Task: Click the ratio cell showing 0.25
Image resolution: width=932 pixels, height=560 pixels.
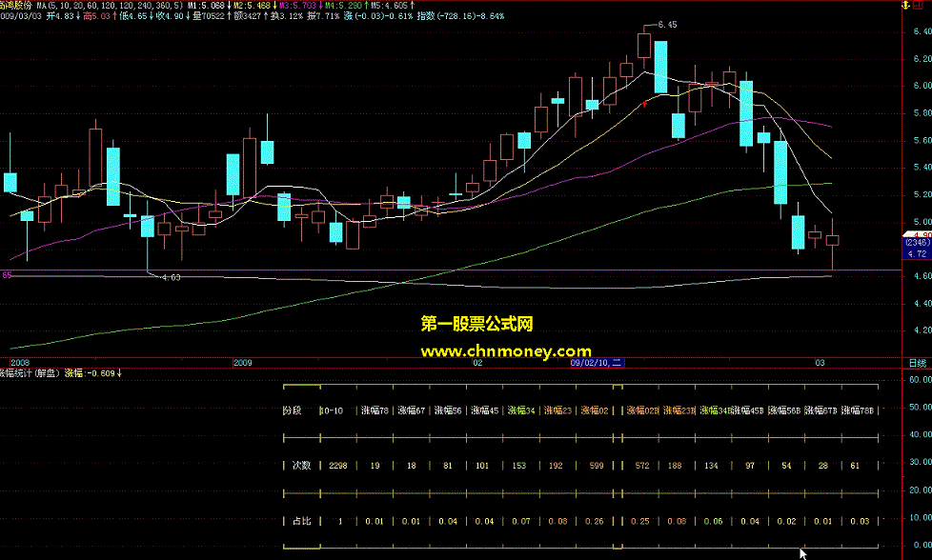Action: point(640,521)
